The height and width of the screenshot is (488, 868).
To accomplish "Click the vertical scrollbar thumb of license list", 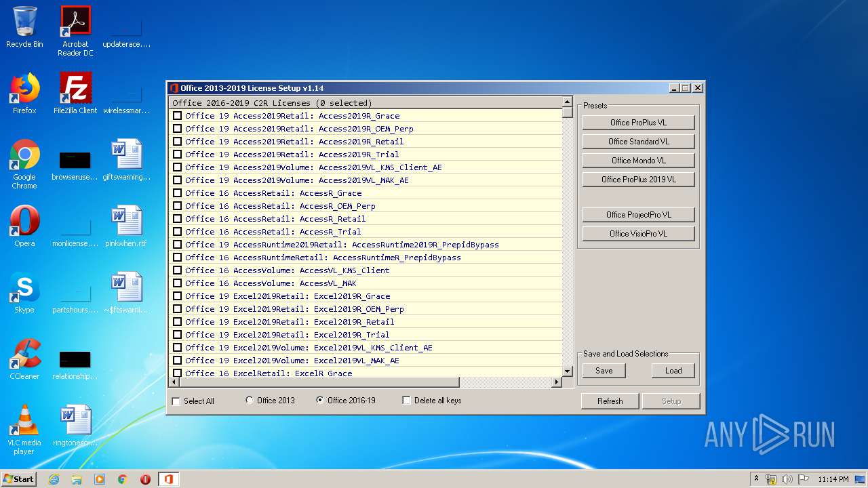I will (567, 113).
